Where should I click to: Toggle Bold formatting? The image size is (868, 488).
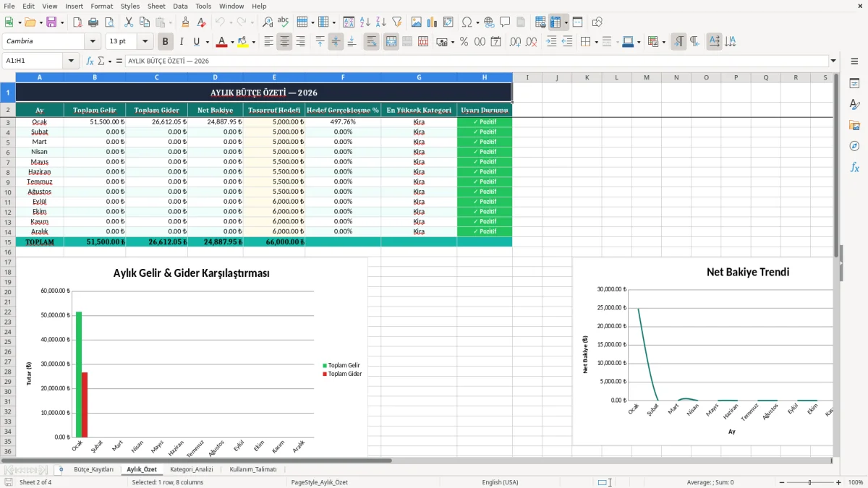[x=166, y=42]
